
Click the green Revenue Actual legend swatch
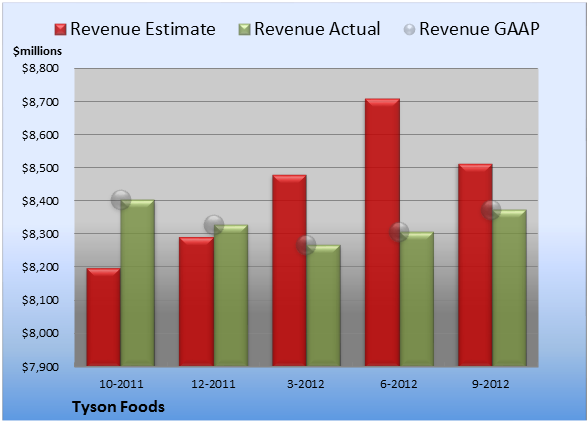pyautogui.click(x=244, y=29)
